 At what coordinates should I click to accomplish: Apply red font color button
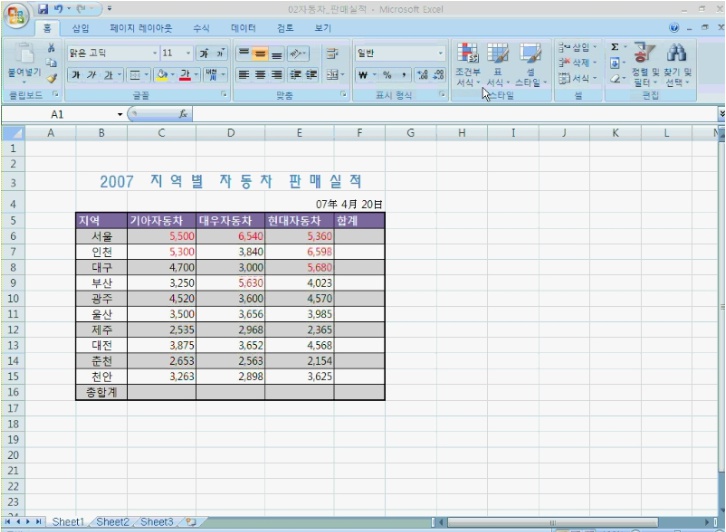pyautogui.click(x=185, y=75)
